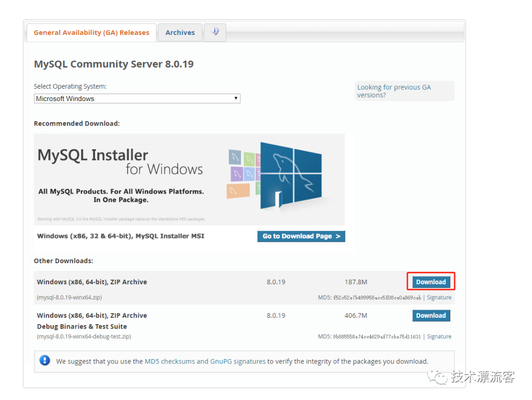
Task: Select MD5 hash f52c52e7b499958acc5f08ce0a869cab
Action: pyautogui.click(x=377, y=298)
